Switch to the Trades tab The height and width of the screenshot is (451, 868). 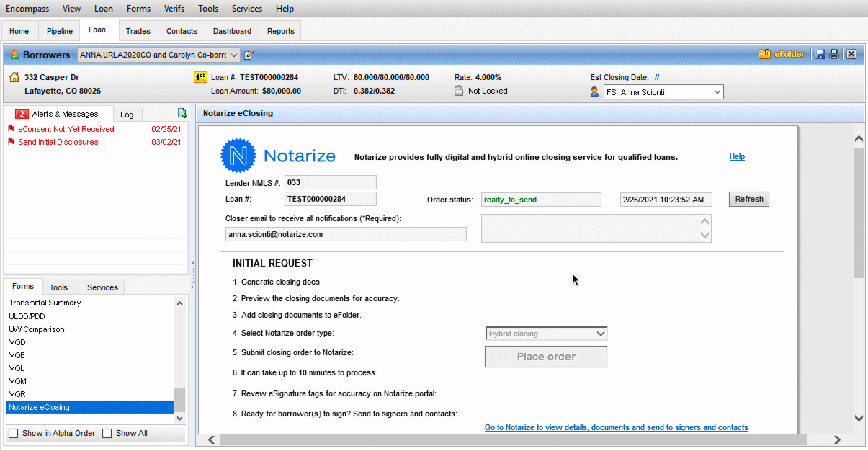[x=138, y=31]
